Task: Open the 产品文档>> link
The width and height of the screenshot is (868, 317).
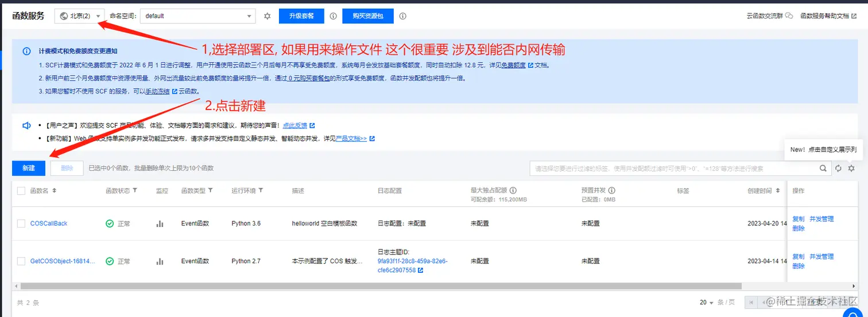Action: coord(351,139)
